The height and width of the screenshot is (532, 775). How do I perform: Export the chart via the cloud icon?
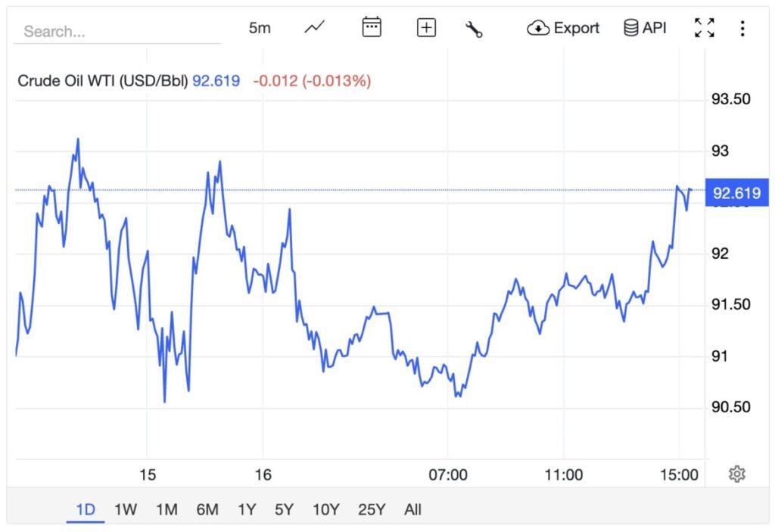click(x=563, y=27)
